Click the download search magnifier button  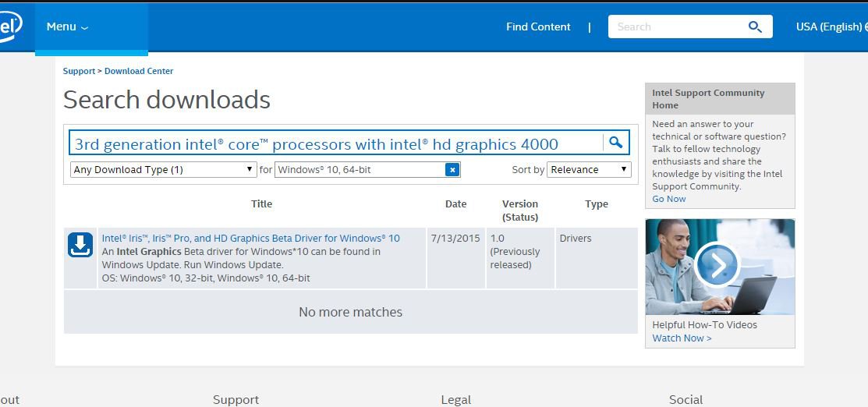(x=615, y=143)
